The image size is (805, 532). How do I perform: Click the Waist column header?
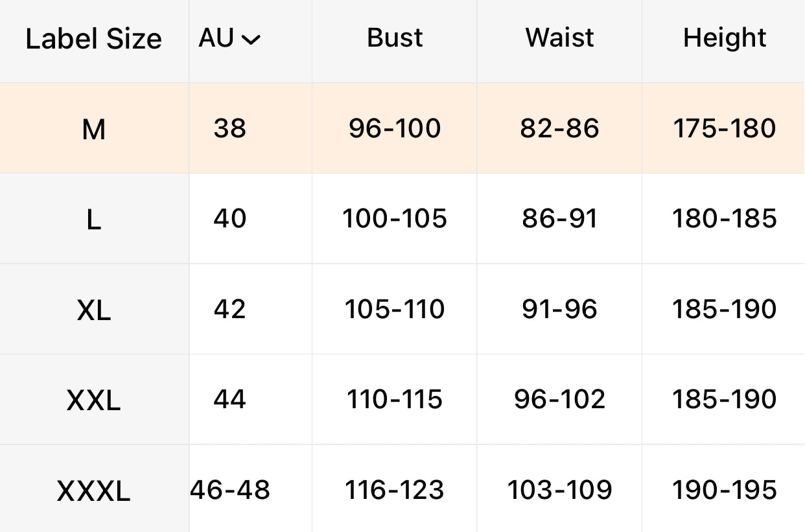pyautogui.click(x=559, y=38)
